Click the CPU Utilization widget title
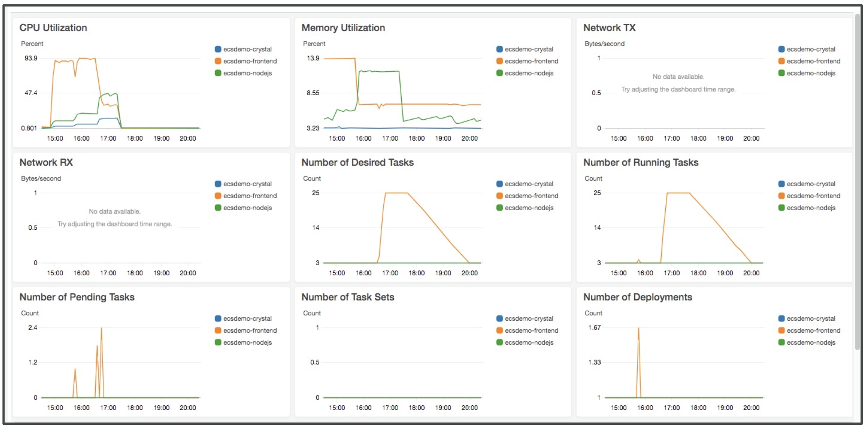Screen dimensions: 868x427 point(53,28)
